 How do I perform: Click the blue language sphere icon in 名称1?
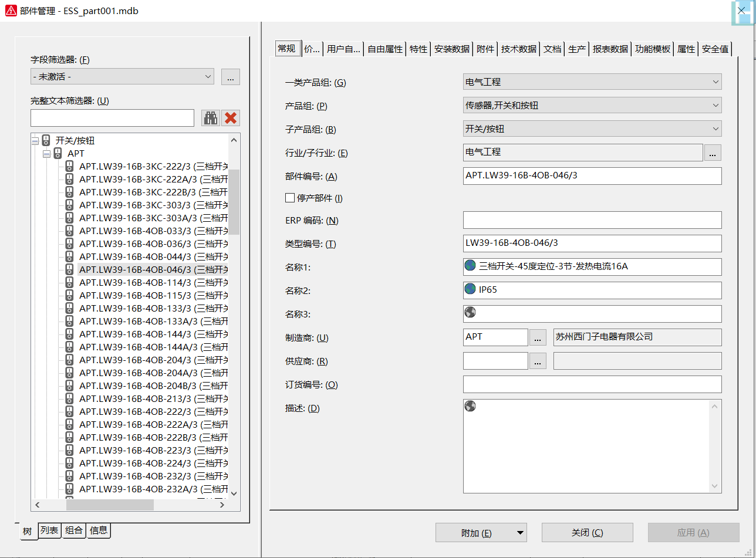pyautogui.click(x=470, y=265)
